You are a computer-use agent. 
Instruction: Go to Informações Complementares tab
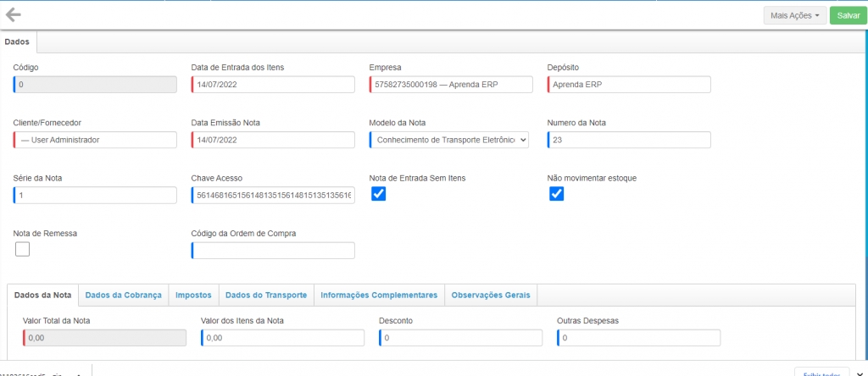coord(379,295)
